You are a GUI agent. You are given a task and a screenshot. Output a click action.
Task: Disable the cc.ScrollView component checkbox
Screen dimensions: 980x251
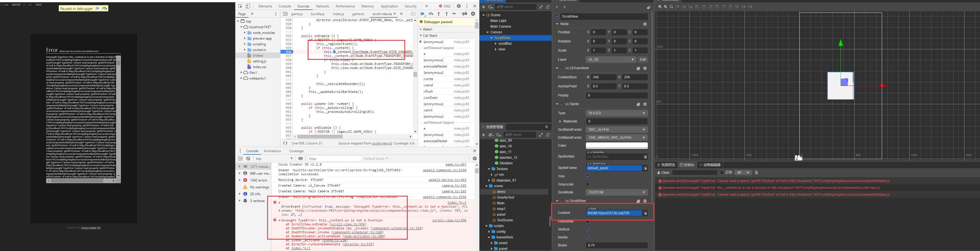pos(562,201)
